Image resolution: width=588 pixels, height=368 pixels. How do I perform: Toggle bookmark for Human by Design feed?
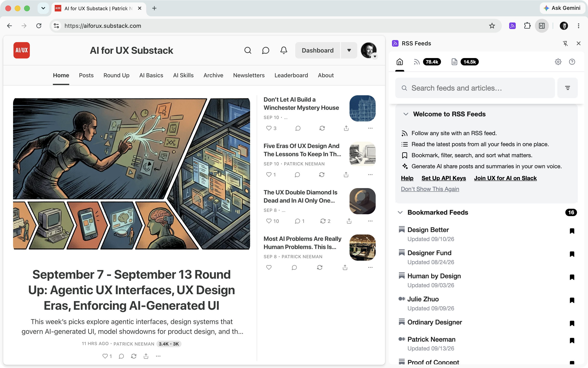point(572,277)
